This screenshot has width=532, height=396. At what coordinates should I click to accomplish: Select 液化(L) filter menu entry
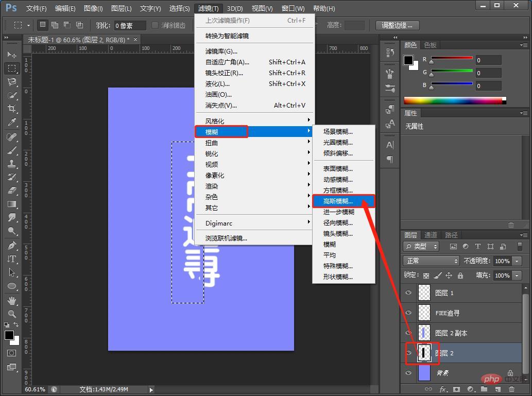click(x=254, y=83)
